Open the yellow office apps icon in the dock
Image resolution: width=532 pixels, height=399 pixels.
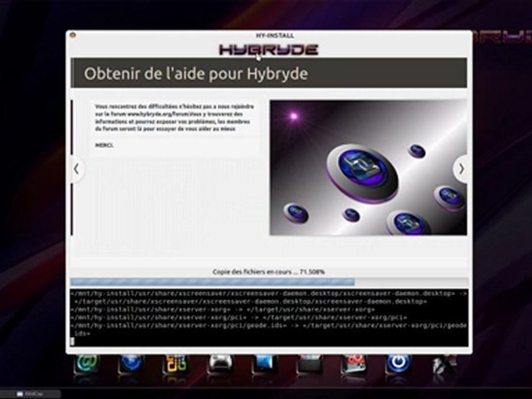[x=176, y=365]
